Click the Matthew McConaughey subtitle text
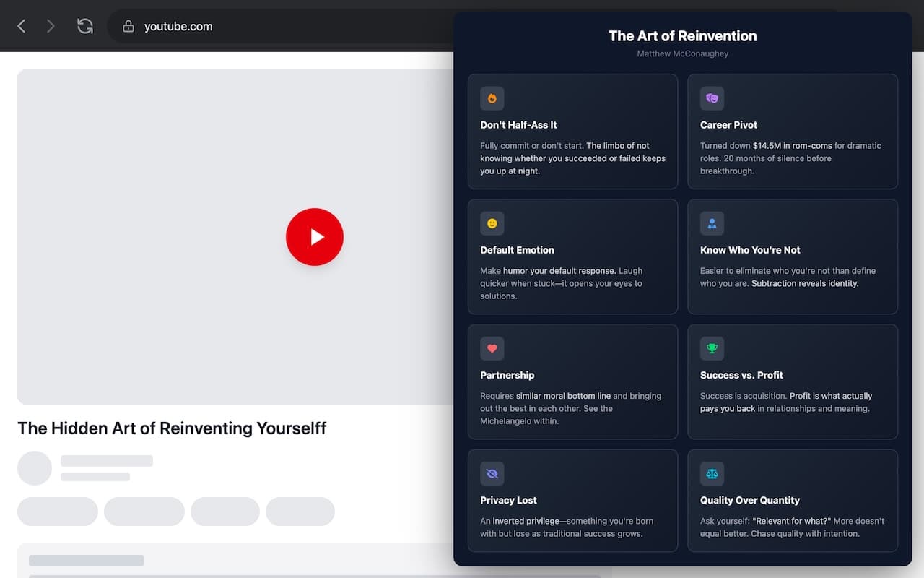 click(x=682, y=53)
